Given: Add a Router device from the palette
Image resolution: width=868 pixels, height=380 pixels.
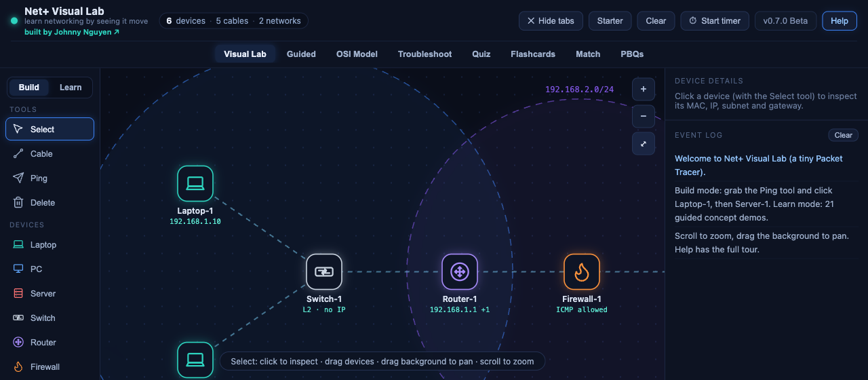Looking at the screenshot, I should [50, 342].
